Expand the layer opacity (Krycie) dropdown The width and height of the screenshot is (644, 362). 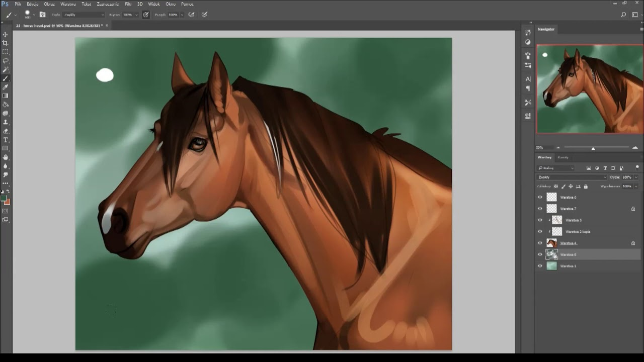pos(636,177)
